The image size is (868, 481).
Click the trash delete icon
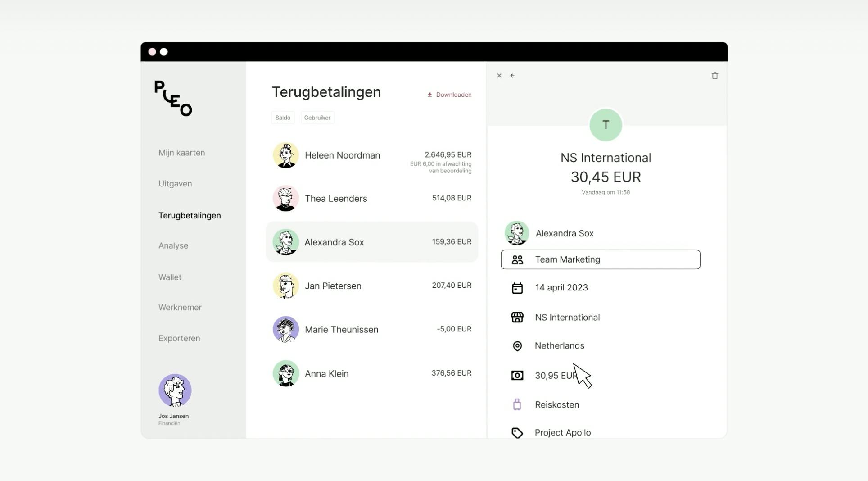click(714, 76)
